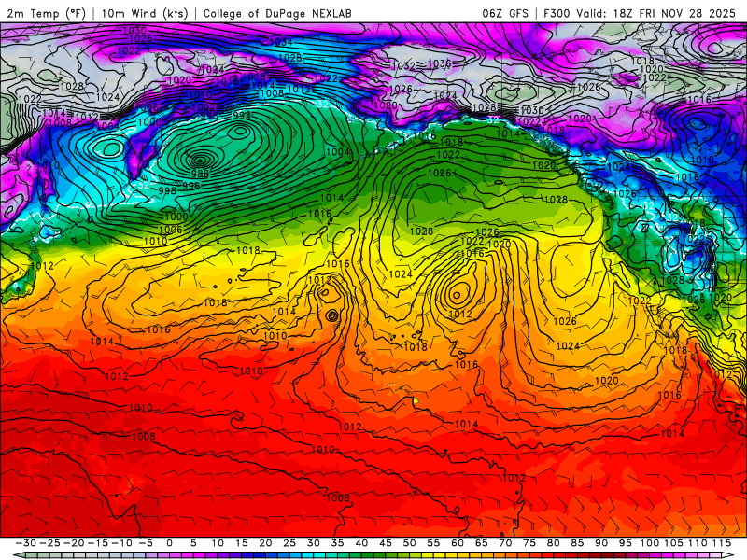Viewport: 747px width, 560px height.
Task: Click 'Valid: 18Z FRI NOV 28 2025' text
Action: [656, 13]
